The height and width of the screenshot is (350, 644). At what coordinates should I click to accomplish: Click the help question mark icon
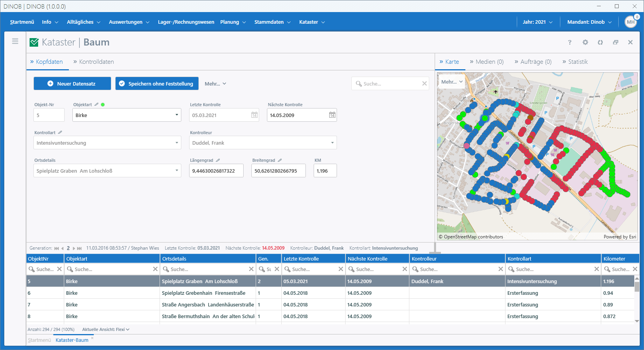[x=570, y=42]
